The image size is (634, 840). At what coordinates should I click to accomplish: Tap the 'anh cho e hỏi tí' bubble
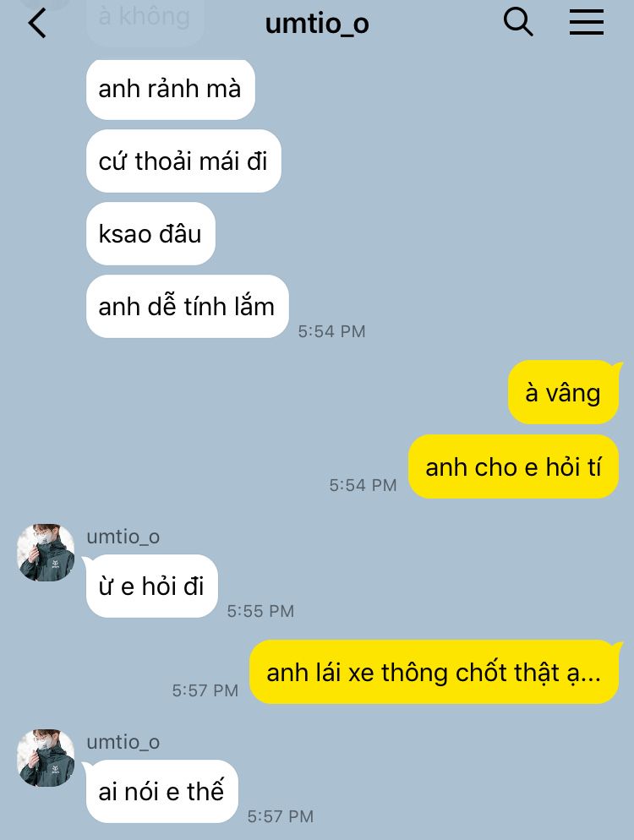(513, 466)
